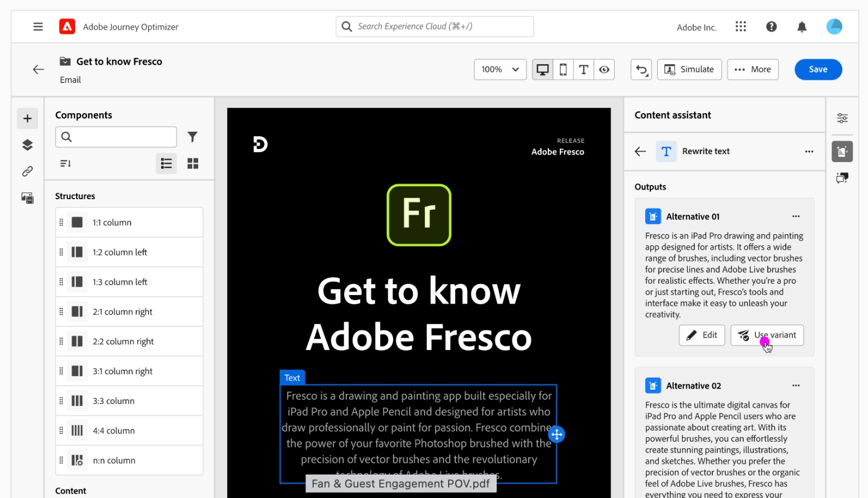
Task: Switch components to grid view
Action: [193, 163]
